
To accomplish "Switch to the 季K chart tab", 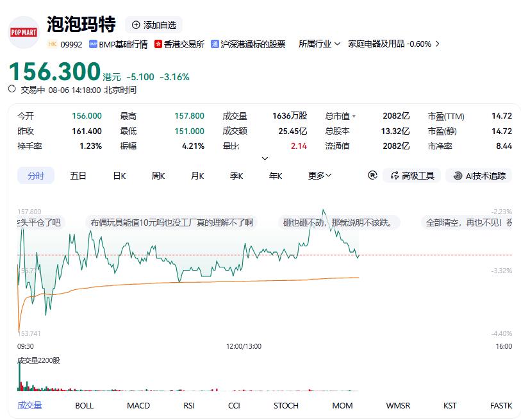I will tap(236, 176).
